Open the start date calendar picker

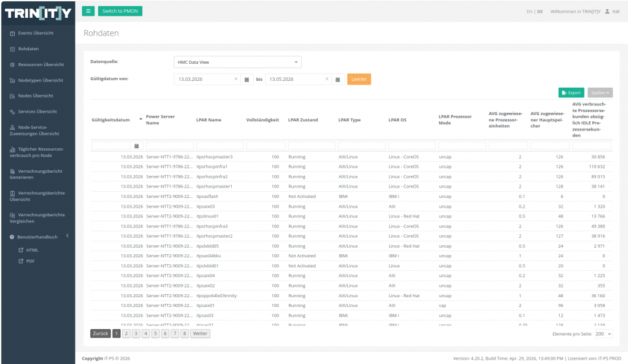click(x=247, y=79)
